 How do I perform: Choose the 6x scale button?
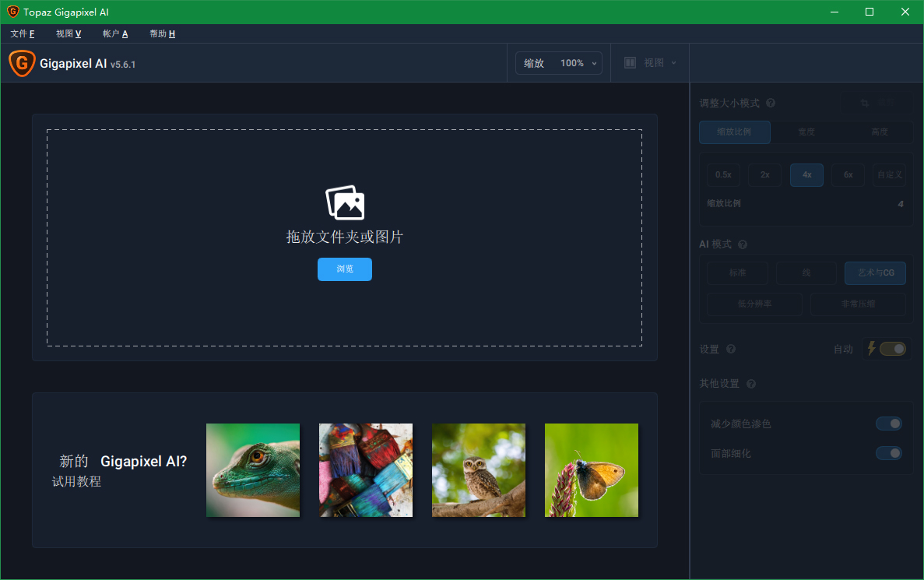click(x=848, y=175)
